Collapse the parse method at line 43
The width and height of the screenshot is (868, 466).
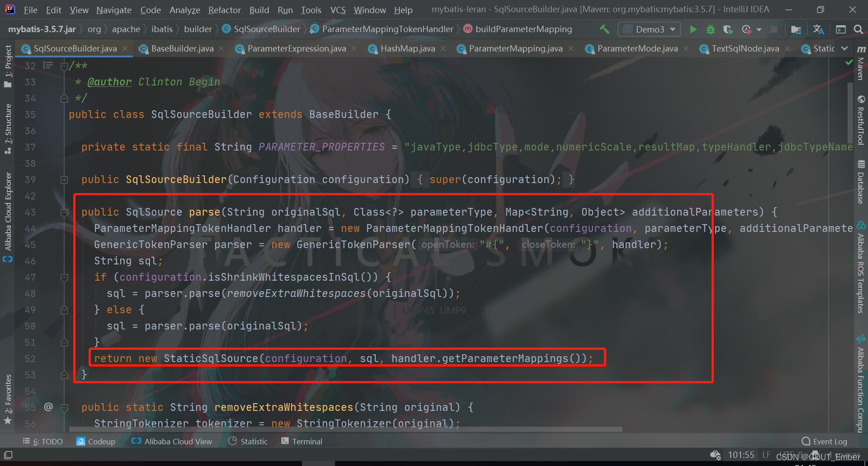pyautogui.click(x=64, y=212)
